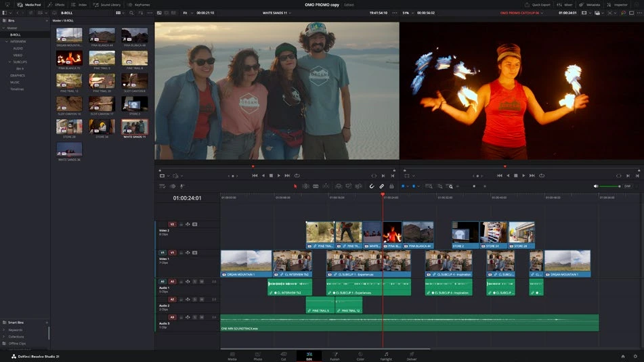
Task: Show the Mixer panel
Action: coord(565,5)
